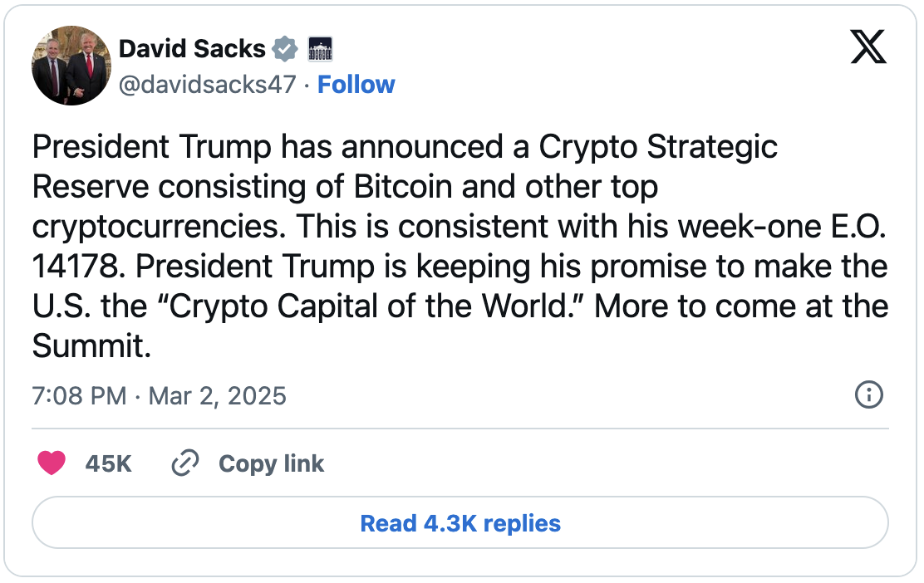Click the government affiliation badge icon
The width and height of the screenshot is (924, 583).
(320, 49)
